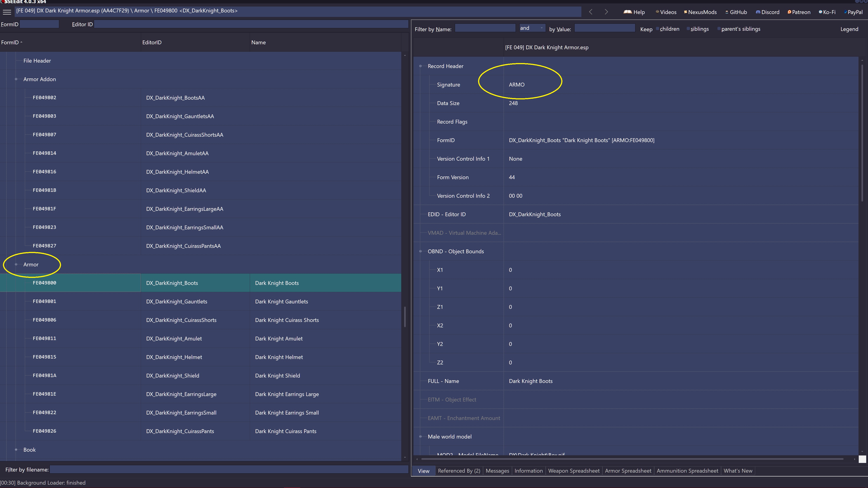Screen dimensions: 868x488
Task: Click the EDID value DX_DarkKnight_Boots
Action: point(535,214)
